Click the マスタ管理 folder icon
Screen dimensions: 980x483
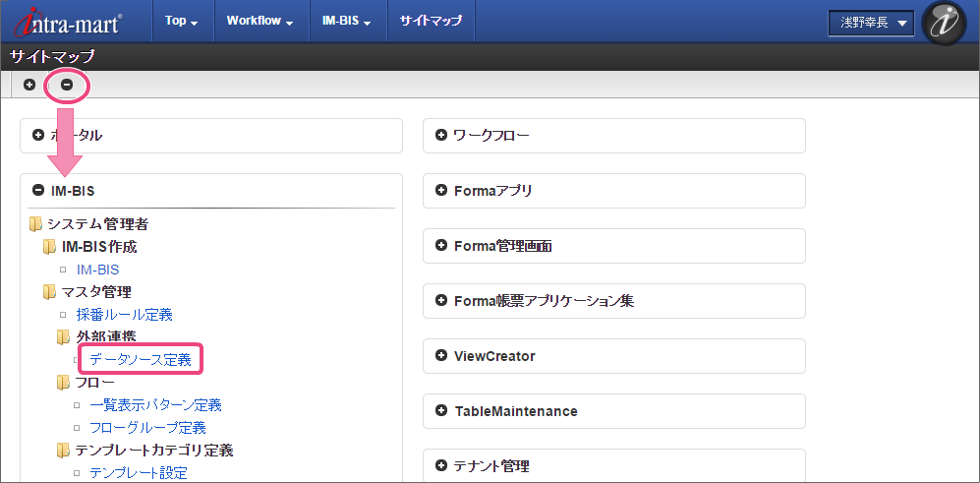click(x=50, y=292)
